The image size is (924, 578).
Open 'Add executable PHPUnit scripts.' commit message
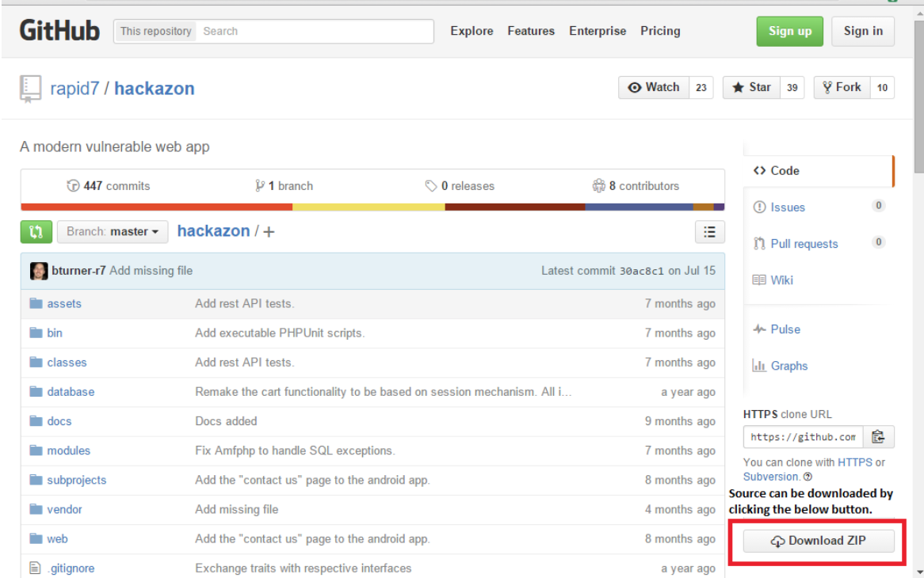280,333
